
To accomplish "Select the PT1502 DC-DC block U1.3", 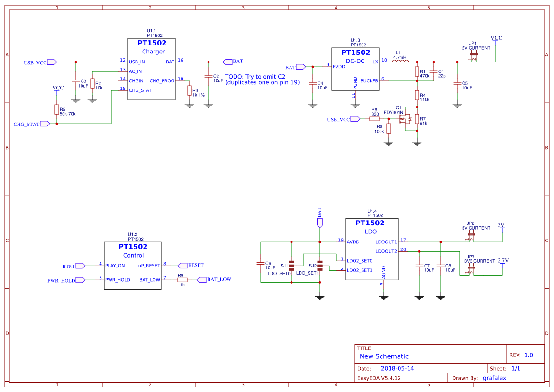I will click(355, 69).
